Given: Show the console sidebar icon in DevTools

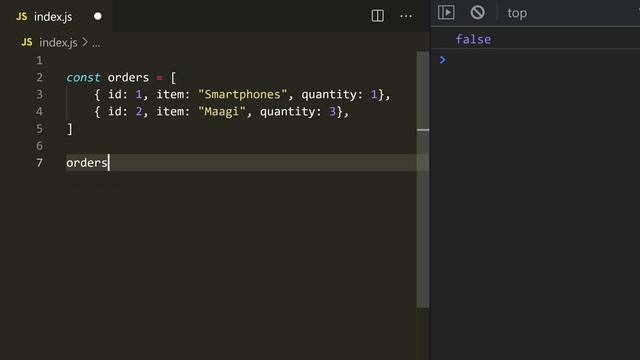Looking at the screenshot, I should pos(446,12).
